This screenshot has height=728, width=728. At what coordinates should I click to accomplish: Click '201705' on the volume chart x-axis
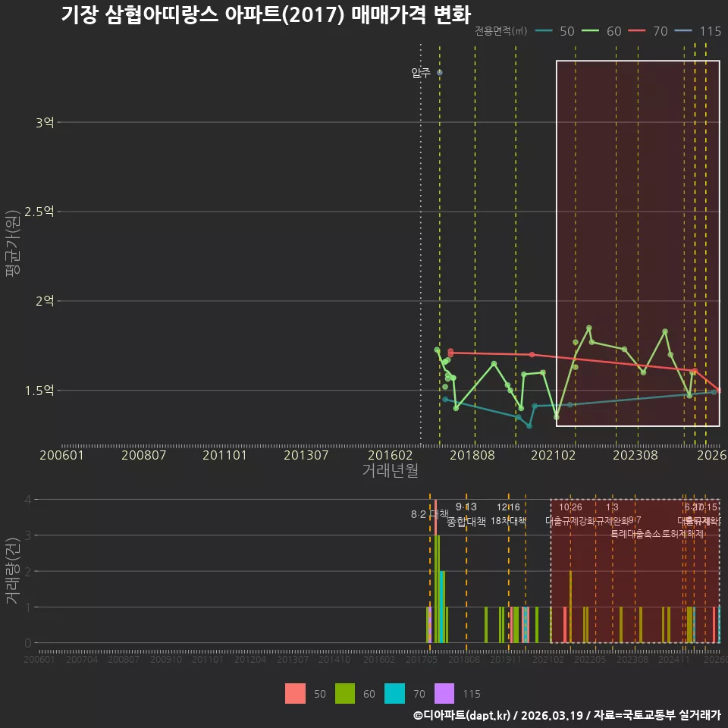point(421,659)
